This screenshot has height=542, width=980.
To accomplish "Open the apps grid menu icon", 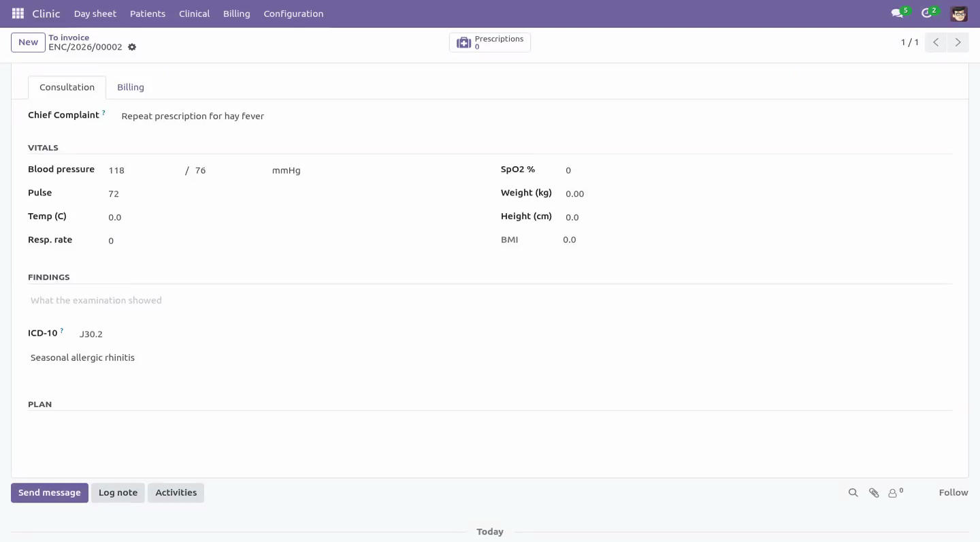I will pos(18,14).
